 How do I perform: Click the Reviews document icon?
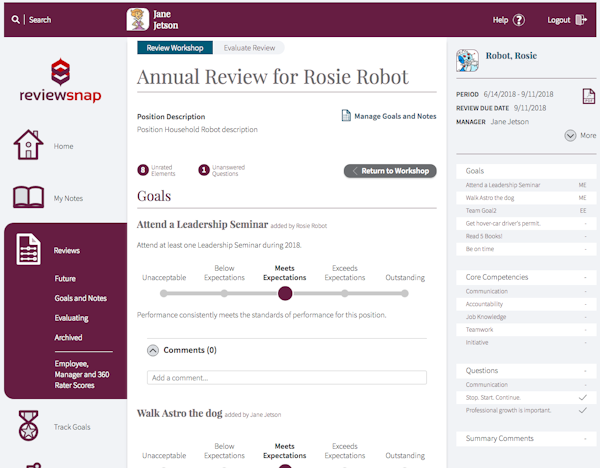[28, 249]
